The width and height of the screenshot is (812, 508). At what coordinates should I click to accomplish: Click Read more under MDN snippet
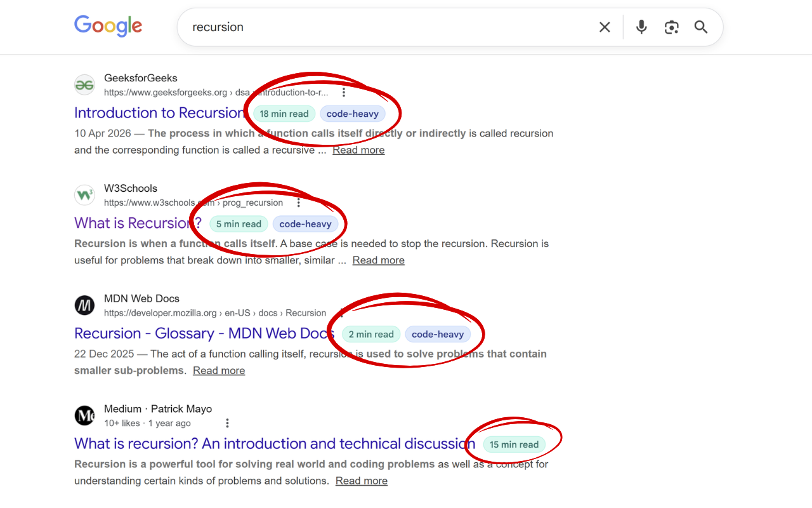pos(219,371)
